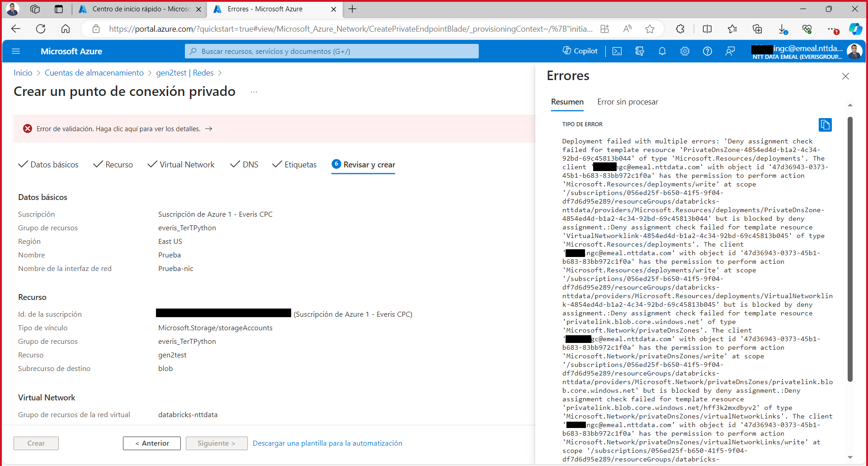Open the directory and subscription filter
The width and height of the screenshot is (868, 466).
click(640, 51)
